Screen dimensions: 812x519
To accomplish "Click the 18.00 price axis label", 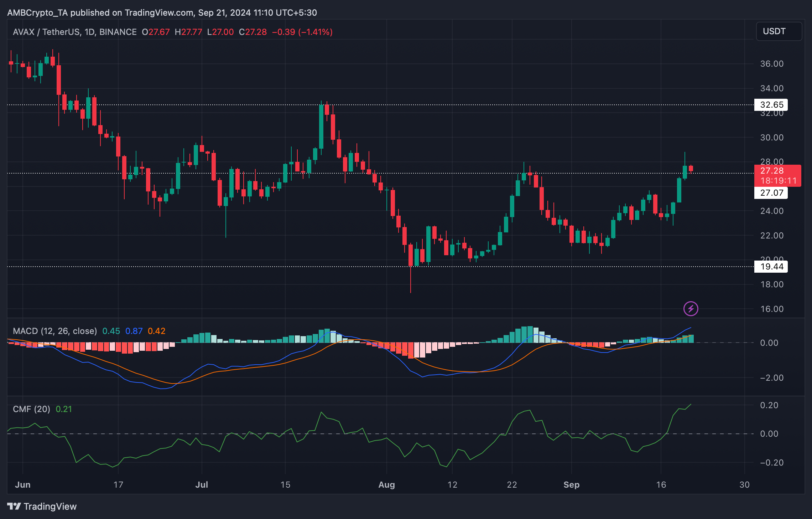I will pyautogui.click(x=772, y=284).
